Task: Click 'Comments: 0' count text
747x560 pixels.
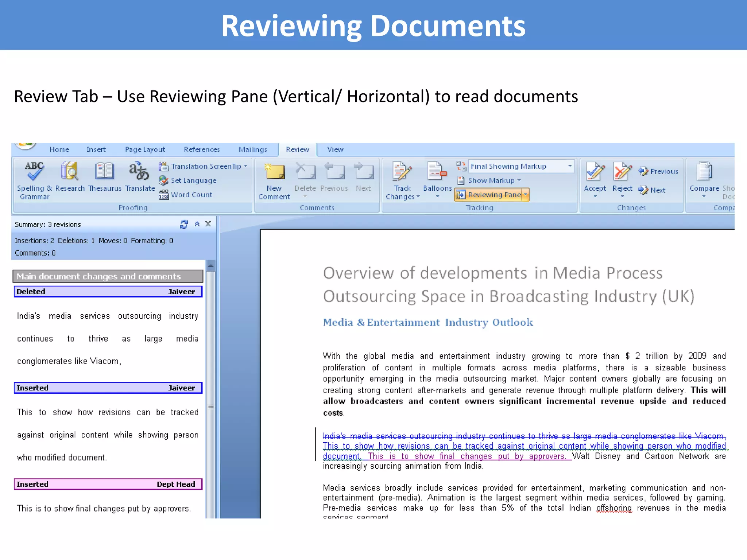Action: coord(35,253)
